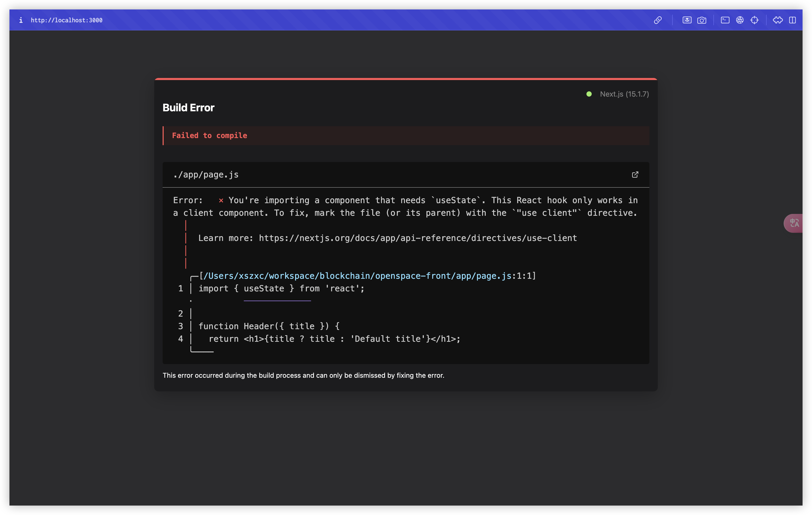The height and width of the screenshot is (515, 812).
Task: Click the site info icon beside the URL
Action: pos(21,20)
